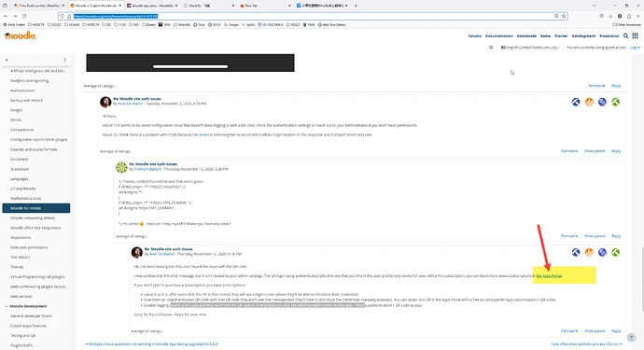Click Reply on the 6:16 PM post
This screenshot has height=350, width=644.
[616, 331]
